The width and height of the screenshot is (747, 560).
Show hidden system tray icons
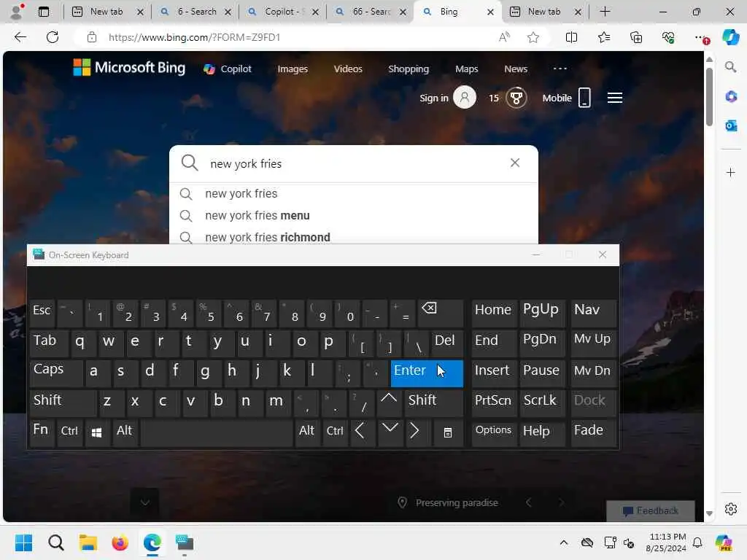564,542
